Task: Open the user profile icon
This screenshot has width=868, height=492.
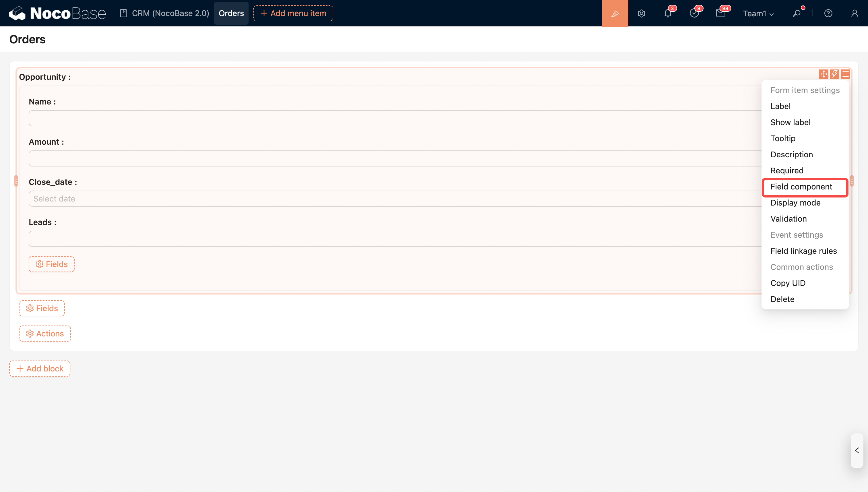Action: pyautogui.click(x=854, y=13)
